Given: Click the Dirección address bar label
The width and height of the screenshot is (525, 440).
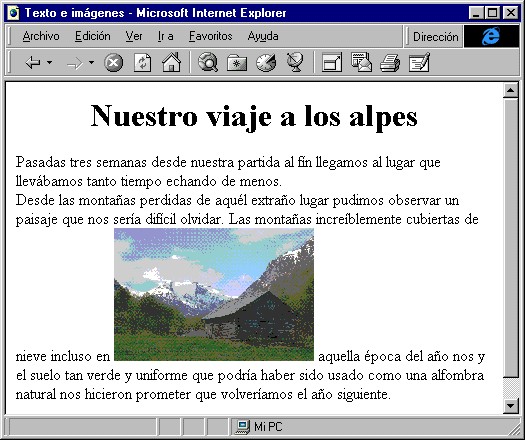Looking at the screenshot, I should (x=436, y=36).
